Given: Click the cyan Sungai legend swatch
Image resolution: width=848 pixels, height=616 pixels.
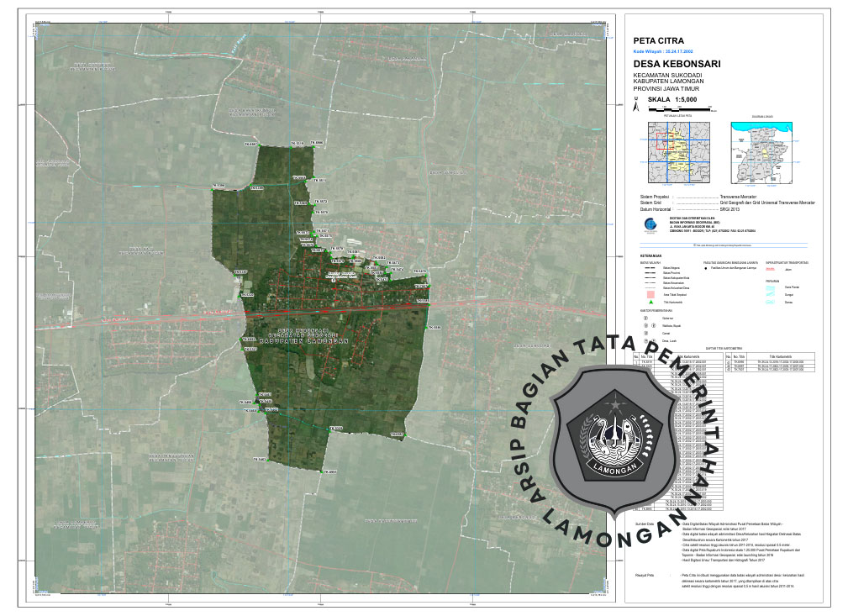Looking at the screenshot, I should pos(770,295).
